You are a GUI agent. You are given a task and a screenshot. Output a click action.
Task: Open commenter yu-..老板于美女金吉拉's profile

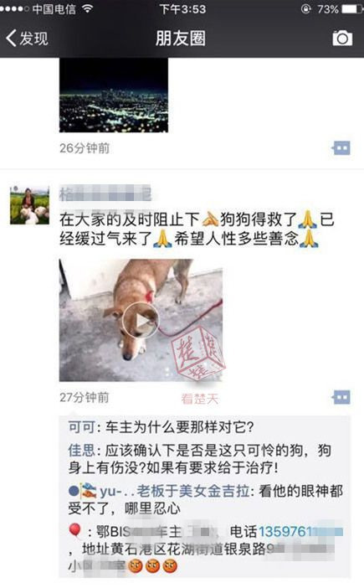(x=159, y=491)
